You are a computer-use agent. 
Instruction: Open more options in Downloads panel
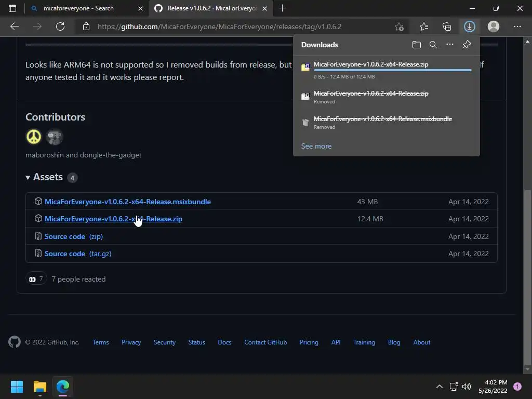(x=450, y=45)
